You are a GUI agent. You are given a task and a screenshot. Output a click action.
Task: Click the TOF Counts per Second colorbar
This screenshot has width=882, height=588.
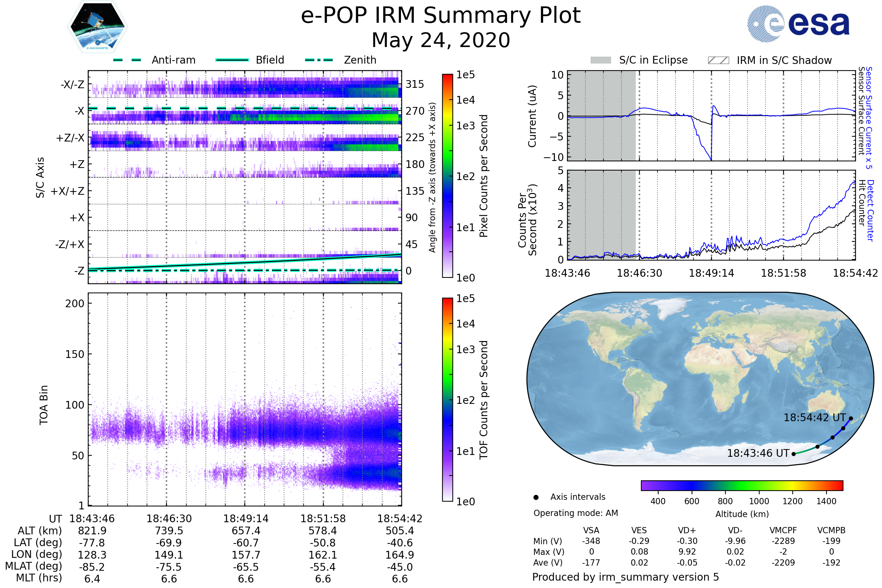point(447,399)
